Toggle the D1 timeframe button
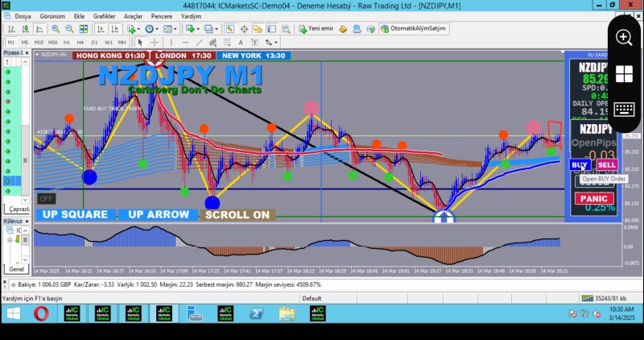Image resolution: width=644 pixels, height=340 pixels. pos(94,43)
